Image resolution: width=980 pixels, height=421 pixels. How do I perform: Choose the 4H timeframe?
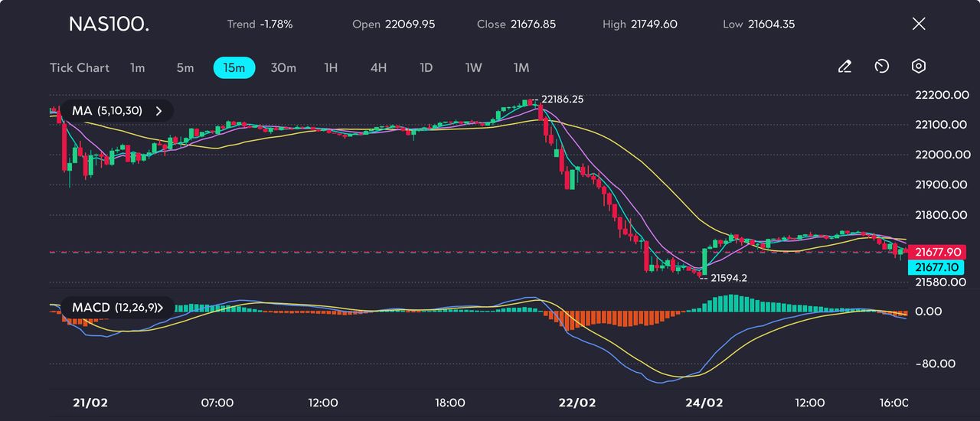coord(378,68)
